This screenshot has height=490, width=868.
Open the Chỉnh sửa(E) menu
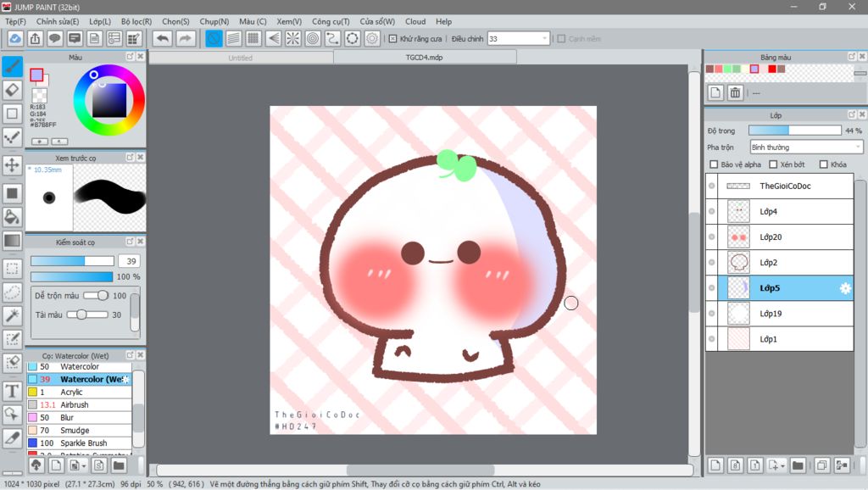(58, 21)
